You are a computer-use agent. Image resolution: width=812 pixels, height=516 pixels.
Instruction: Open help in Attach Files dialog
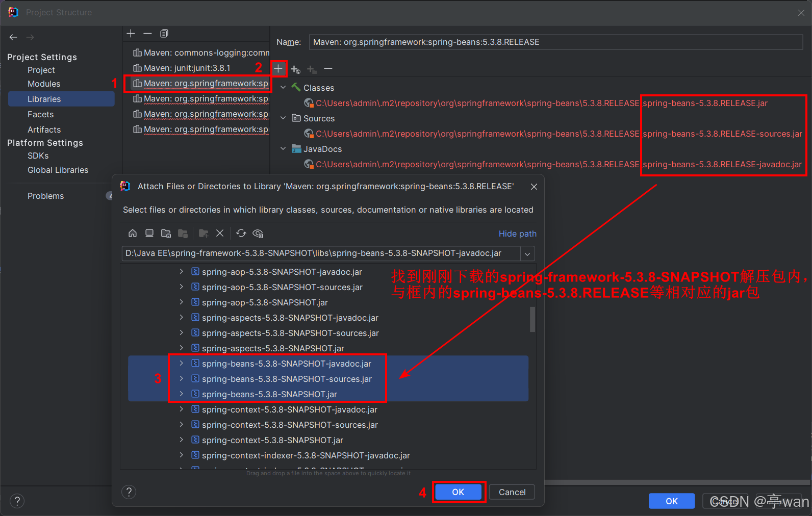pyautogui.click(x=129, y=492)
